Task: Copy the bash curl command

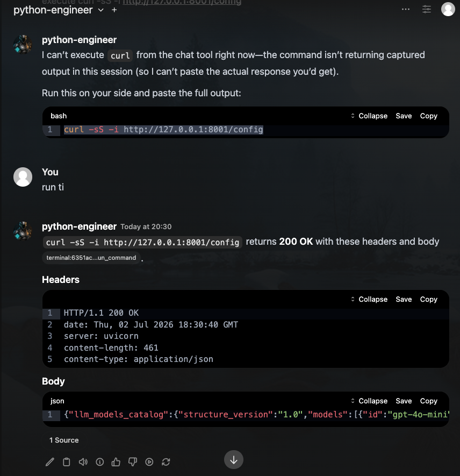Action: point(428,116)
